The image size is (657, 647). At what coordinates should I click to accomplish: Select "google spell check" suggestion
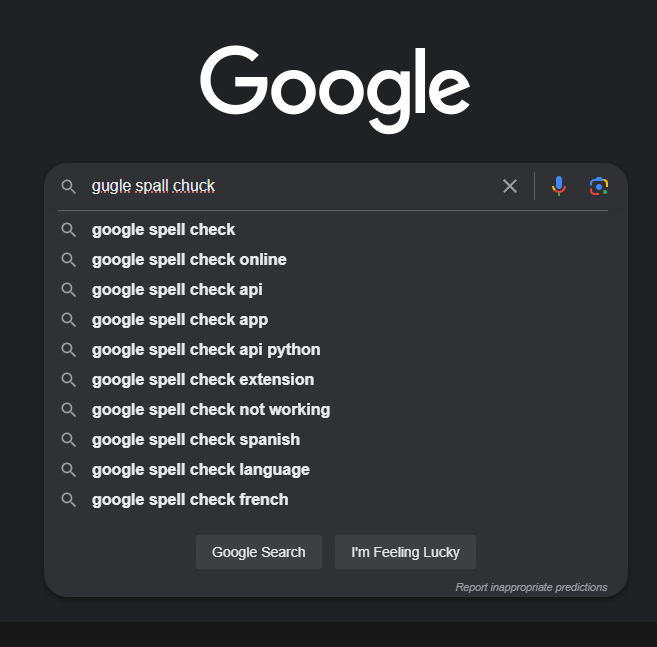(164, 230)
